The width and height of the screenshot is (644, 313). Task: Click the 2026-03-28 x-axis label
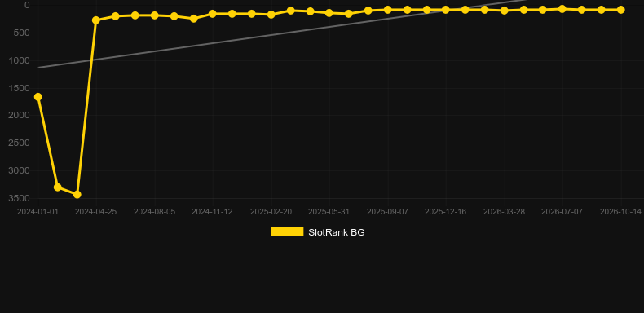504,212
